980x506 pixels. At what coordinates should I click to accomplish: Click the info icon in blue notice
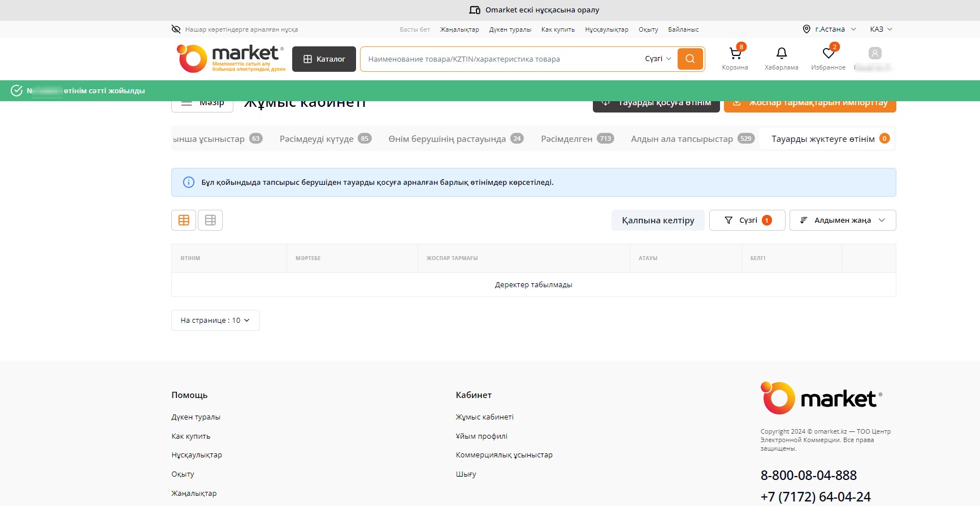189,182
